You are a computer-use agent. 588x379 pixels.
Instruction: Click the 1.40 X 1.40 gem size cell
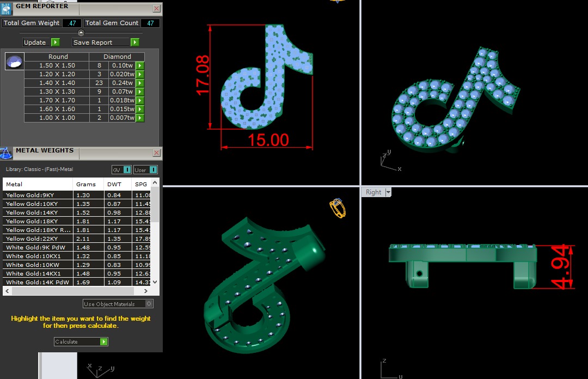(57, 83)
